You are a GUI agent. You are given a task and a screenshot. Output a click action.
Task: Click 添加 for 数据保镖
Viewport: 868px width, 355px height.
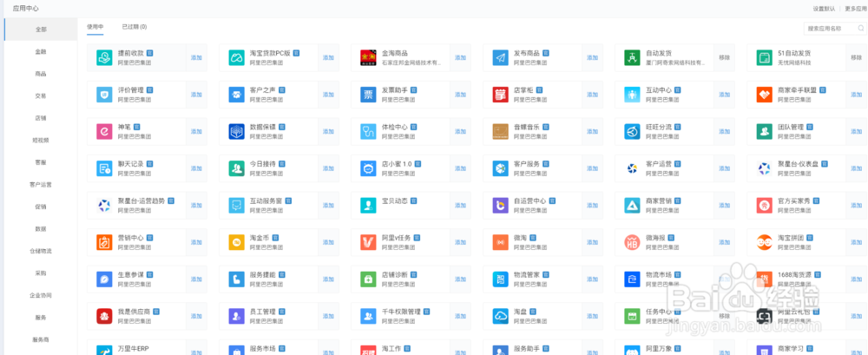click(x=328, y=131)
